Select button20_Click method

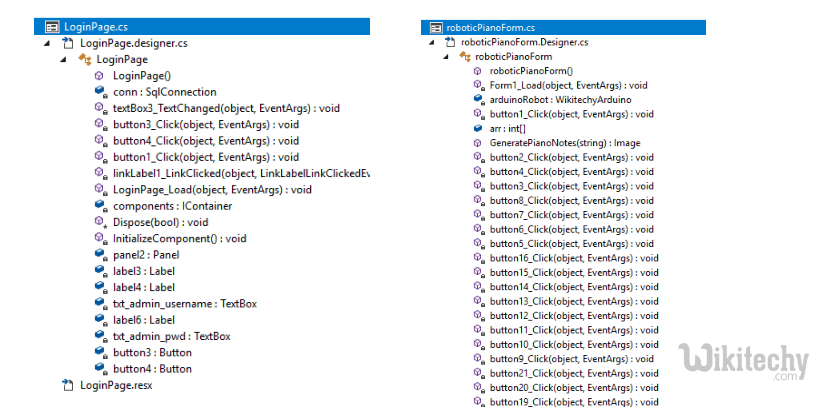coord(574,388)
